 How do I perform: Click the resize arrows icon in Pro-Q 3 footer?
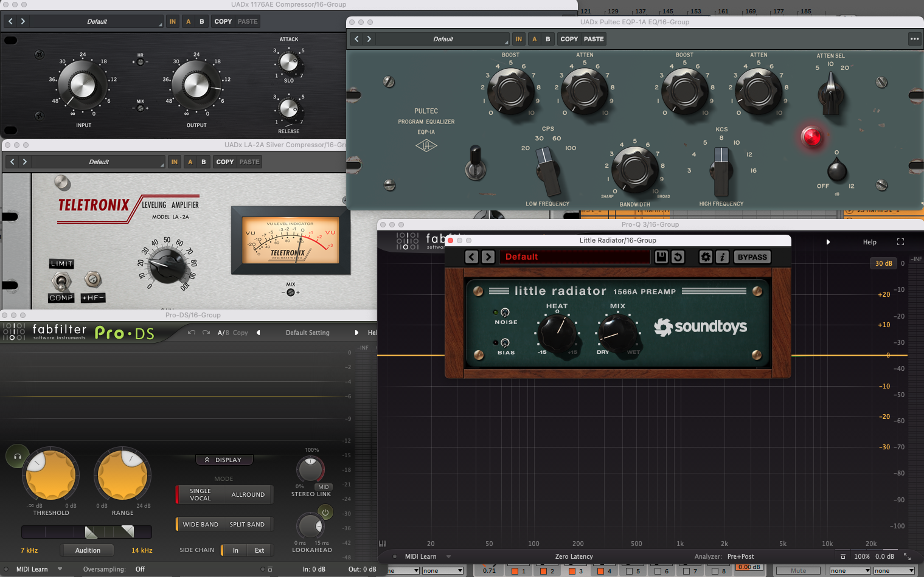[x=907, y=556]
